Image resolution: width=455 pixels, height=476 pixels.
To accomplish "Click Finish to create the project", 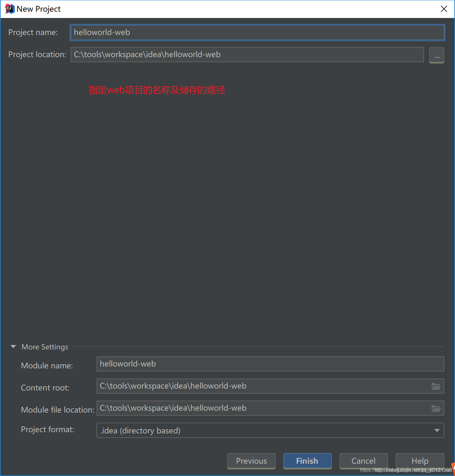I will [x=308, y=461].
